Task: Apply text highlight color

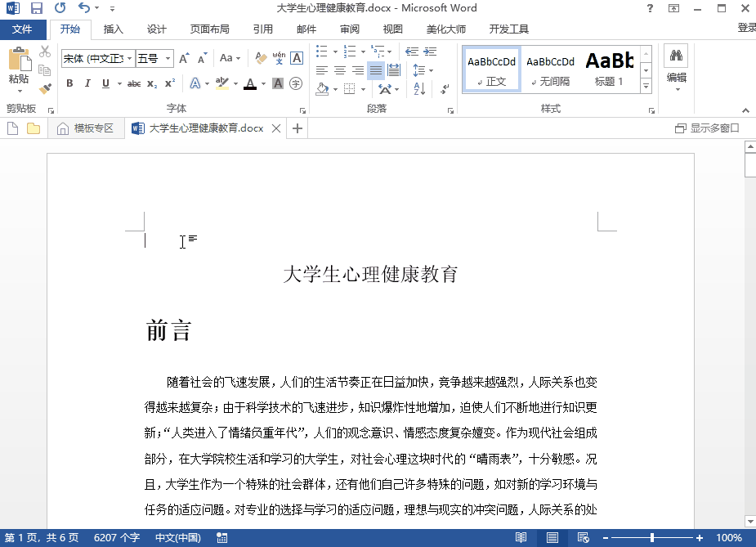Action: [x=222, y=83]
